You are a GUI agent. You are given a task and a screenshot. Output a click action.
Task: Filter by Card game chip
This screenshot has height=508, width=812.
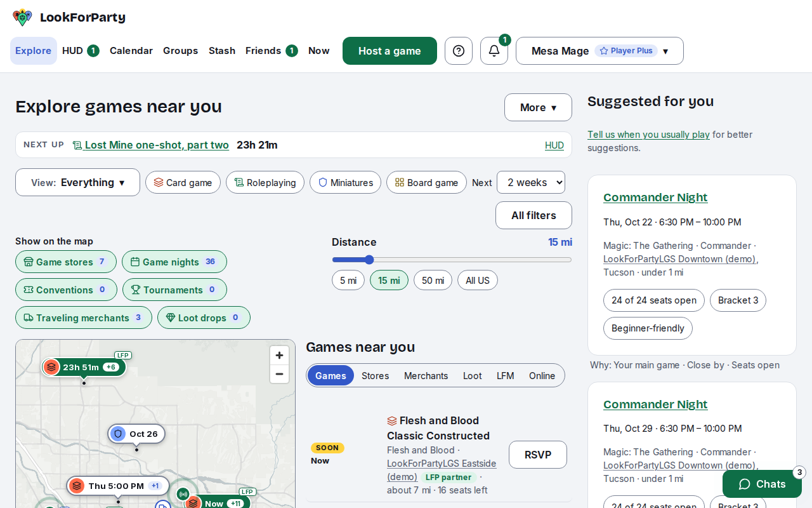(x=183, y=182)
